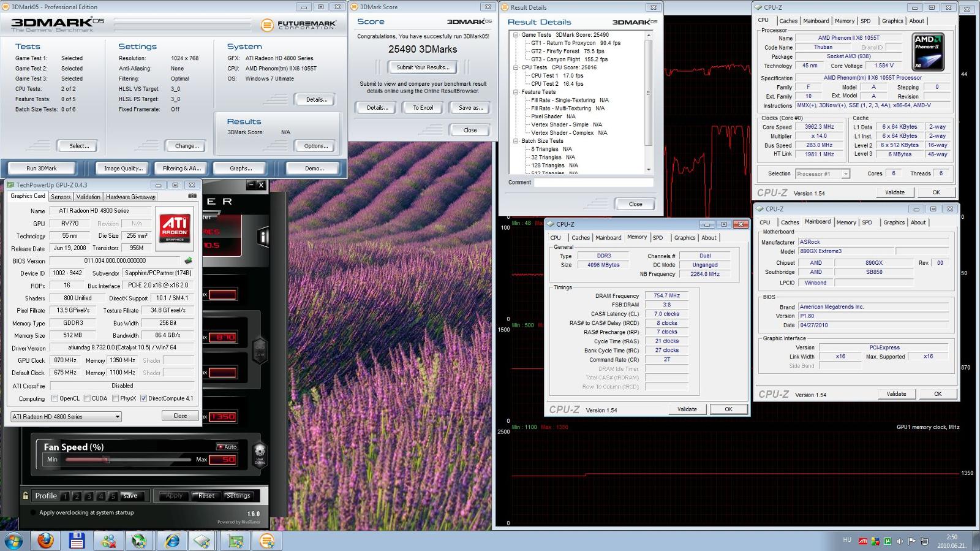Open the Action Center flag tray icon

912,541
